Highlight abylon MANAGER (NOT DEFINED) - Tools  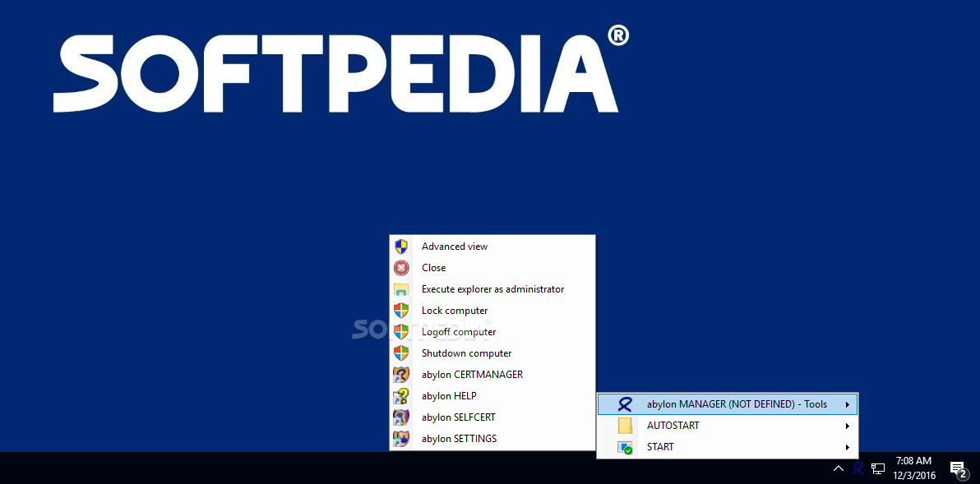(728, 404)
